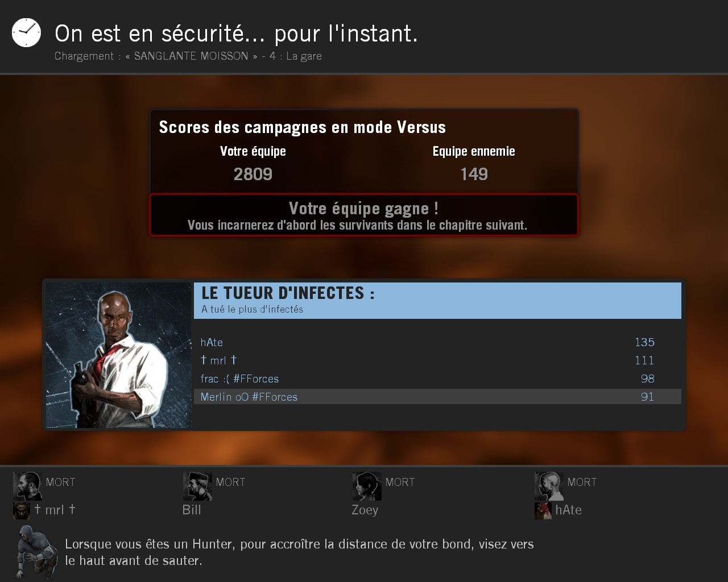Select the frac :( #FForces row
Image resolution: width=728 pixels, height=582 pixels.
(x=437, y=379)
